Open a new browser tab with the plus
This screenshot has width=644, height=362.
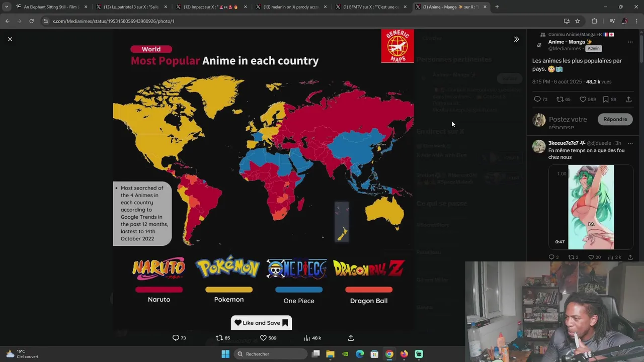(497, 7)
